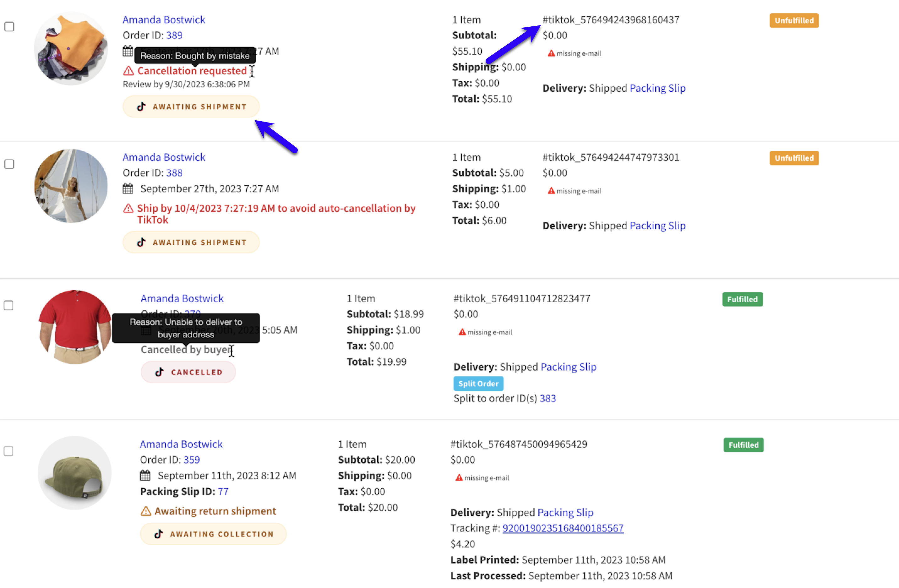Click warning icon beside Cancellation requested
The height and width of the screenshot is (588, 899).
(128, 71)
